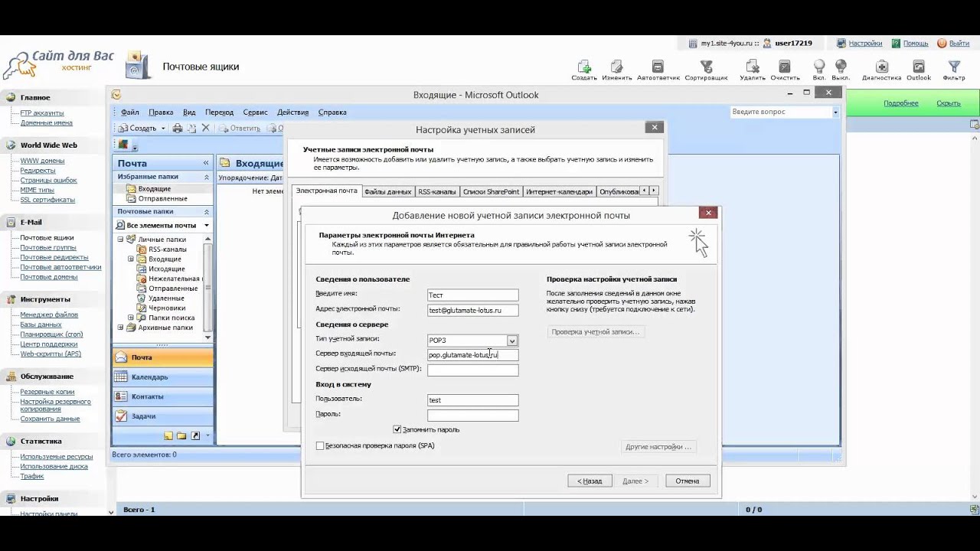Viewport: 980px width, 551px height.
Task: Click the Вкл. light bulb icon
Action: point(819,67)
